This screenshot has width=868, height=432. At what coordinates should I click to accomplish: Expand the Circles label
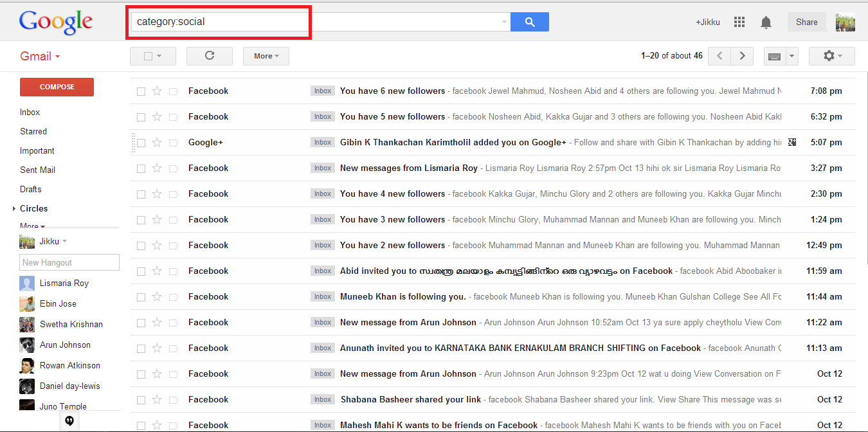15,209
